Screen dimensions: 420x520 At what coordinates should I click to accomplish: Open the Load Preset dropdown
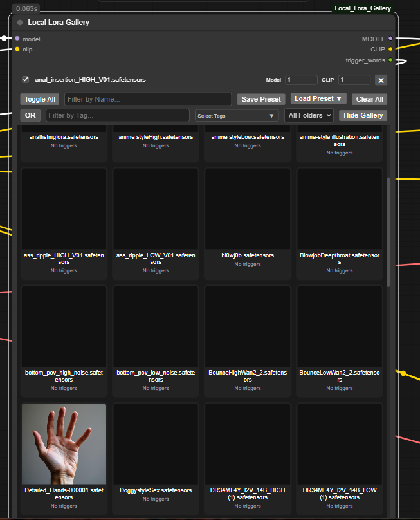[x=318, y=98]
